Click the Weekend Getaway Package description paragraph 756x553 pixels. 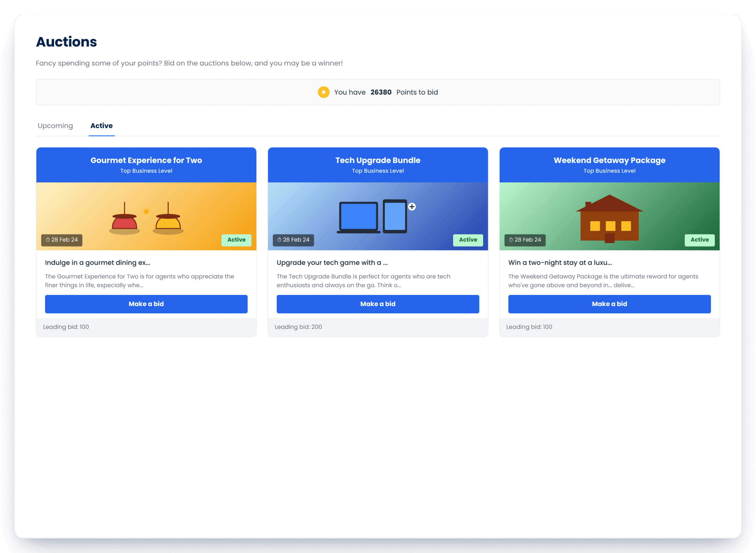pyautogui.click(x=603, y=280)
